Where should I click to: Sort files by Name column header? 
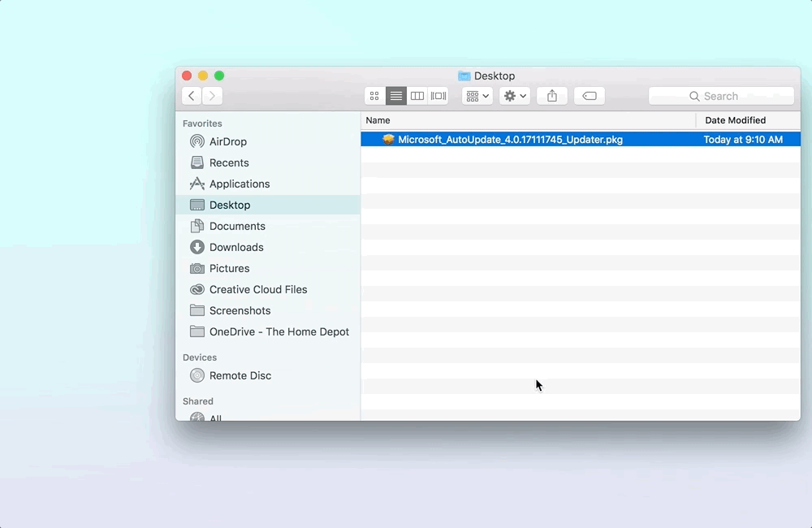(x=528, y=120)
